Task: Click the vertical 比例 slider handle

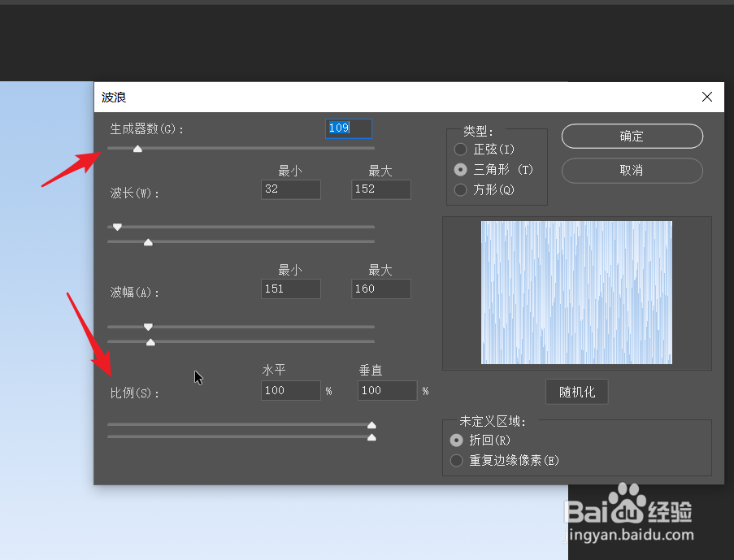Action: click(371, 437)
